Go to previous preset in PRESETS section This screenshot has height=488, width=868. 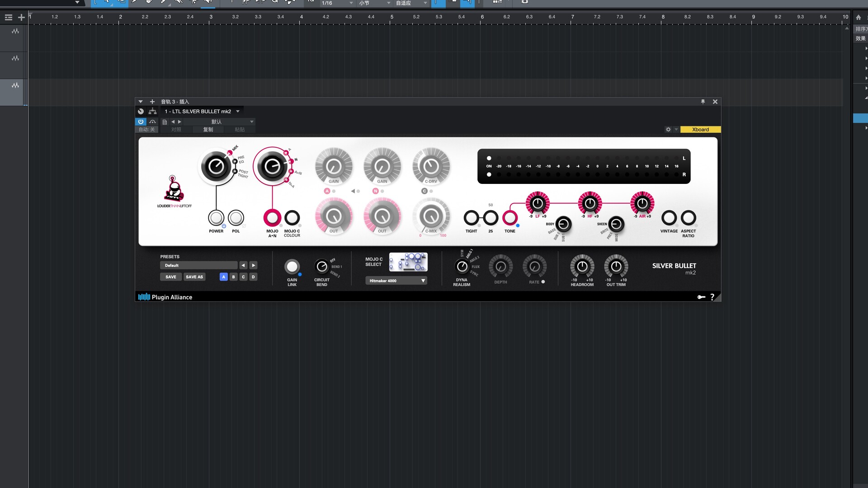(243, 265)
